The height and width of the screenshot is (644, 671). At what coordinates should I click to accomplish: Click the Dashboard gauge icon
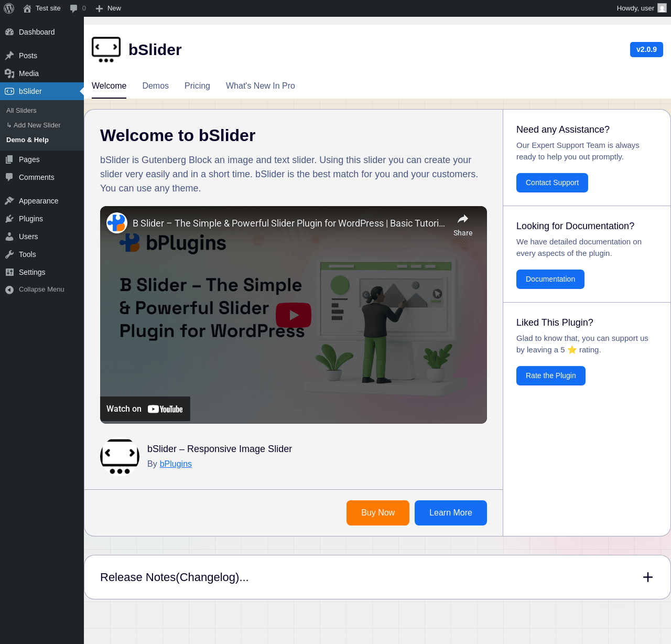click(x=9, y=32)
